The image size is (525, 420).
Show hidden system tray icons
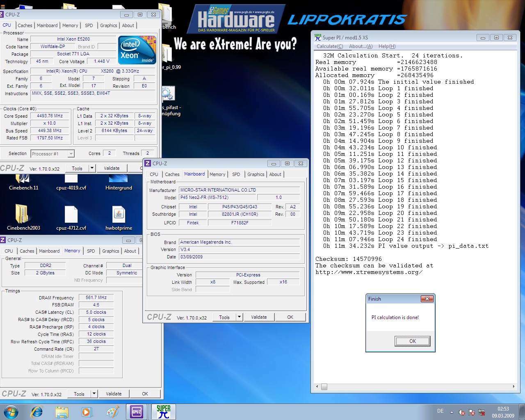point(452,413)
